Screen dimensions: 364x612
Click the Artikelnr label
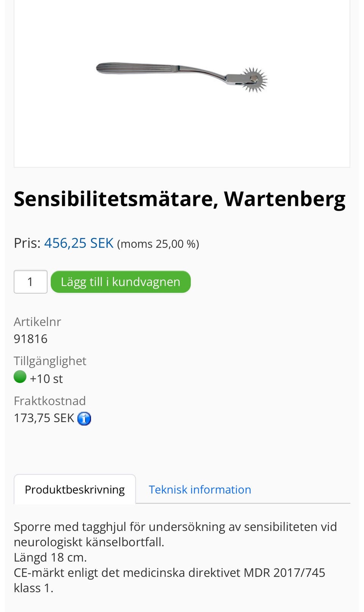(x=37, y=322)
